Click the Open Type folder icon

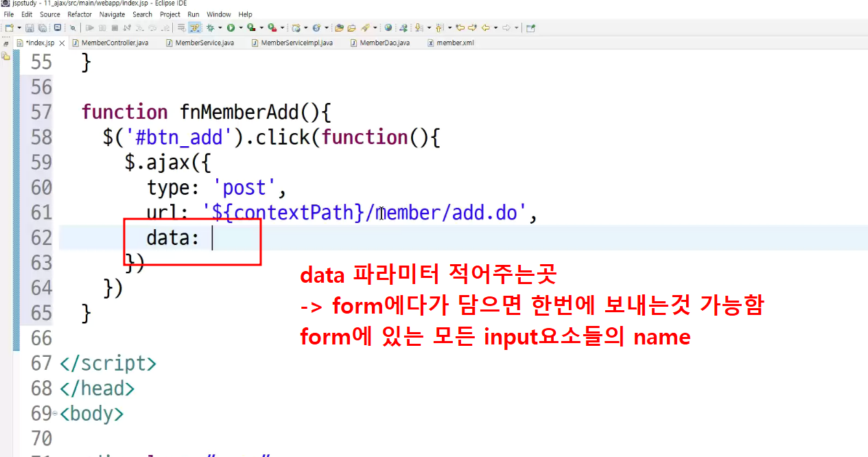[x=339, y=28]
